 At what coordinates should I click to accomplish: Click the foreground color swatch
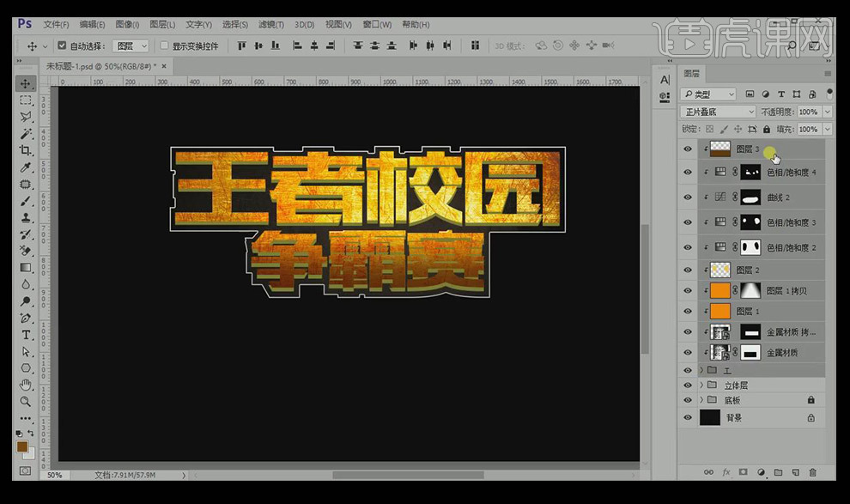click(22, 446)
